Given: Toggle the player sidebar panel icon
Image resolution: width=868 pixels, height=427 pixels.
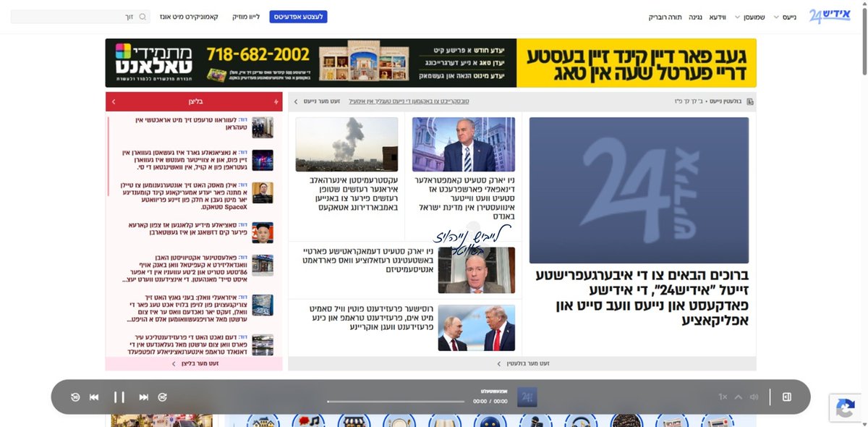Looking at the screenshot, I should (x=787, y=397).
